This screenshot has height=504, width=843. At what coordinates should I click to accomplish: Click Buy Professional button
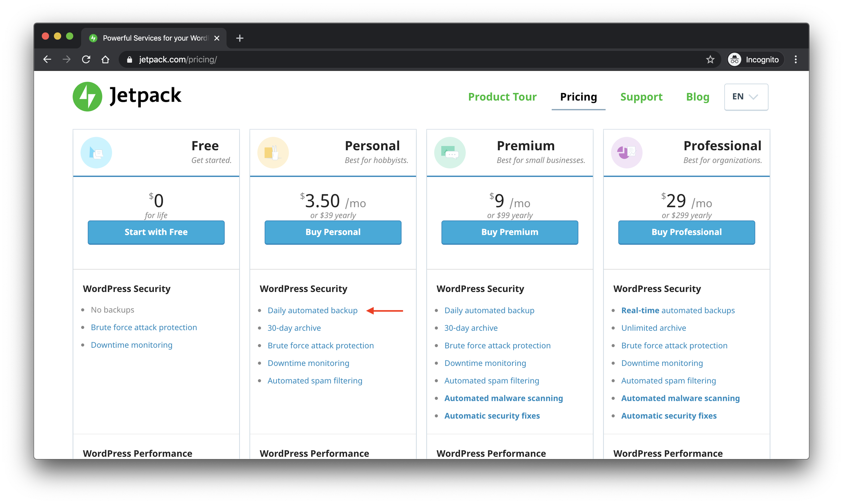click(x=686, y=232)
